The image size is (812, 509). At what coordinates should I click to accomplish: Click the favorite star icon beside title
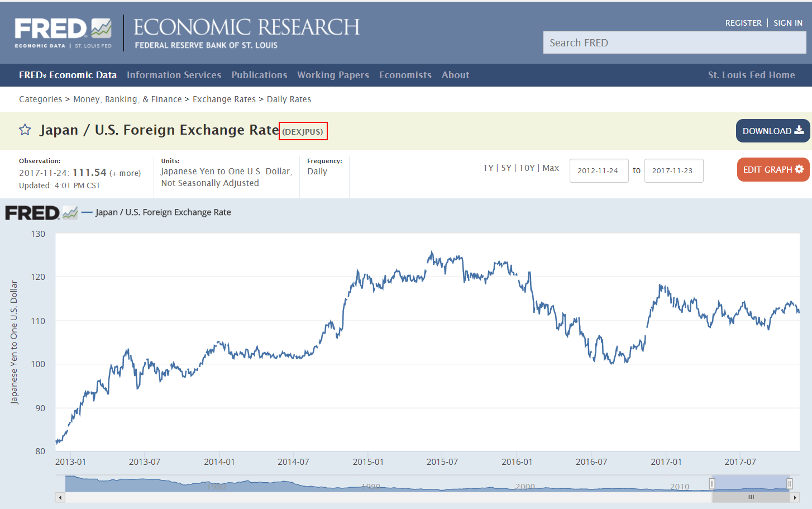tap(25, 130)
